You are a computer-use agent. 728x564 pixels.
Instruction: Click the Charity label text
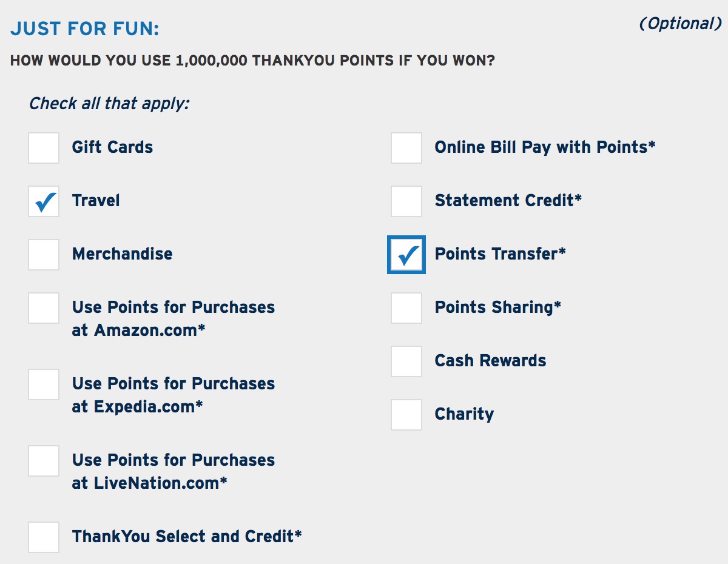pyautogui.click(x=464, y=414)
